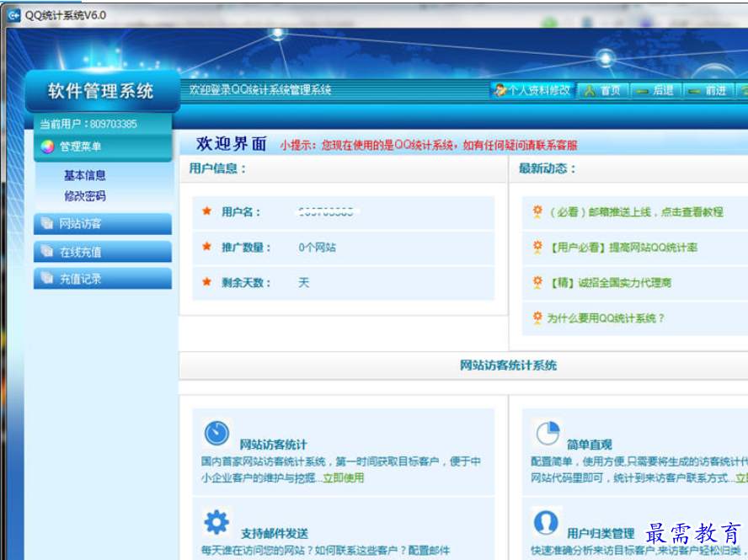Image resolution: width=748 pixels, height=560 pixels.
Task: Click the page icon beside 网站访客
Action: 47,223
